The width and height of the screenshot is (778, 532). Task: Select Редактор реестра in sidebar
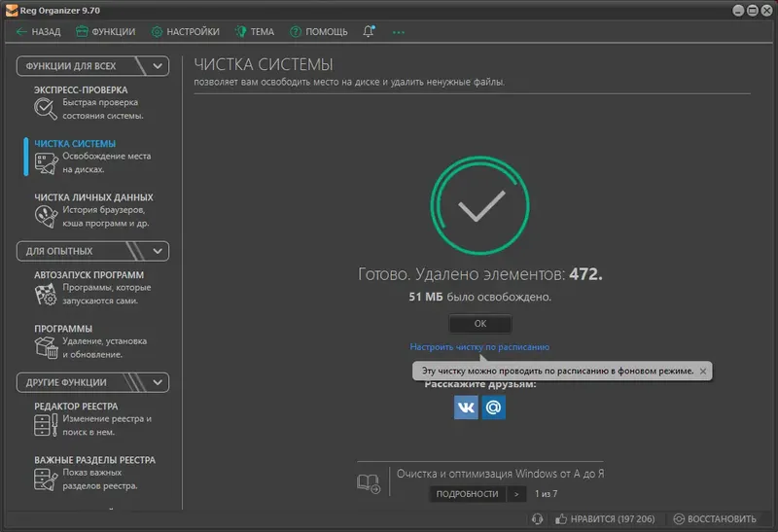(76, 406)
